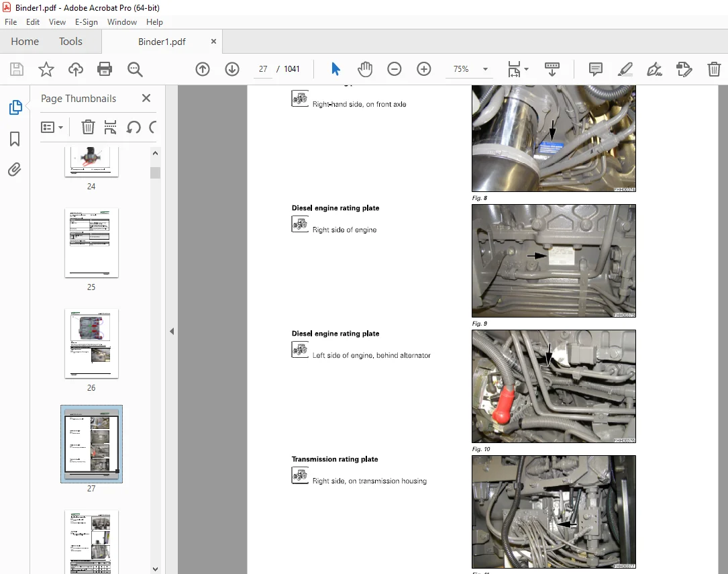Switch to the Tools tab

point(70,42)
